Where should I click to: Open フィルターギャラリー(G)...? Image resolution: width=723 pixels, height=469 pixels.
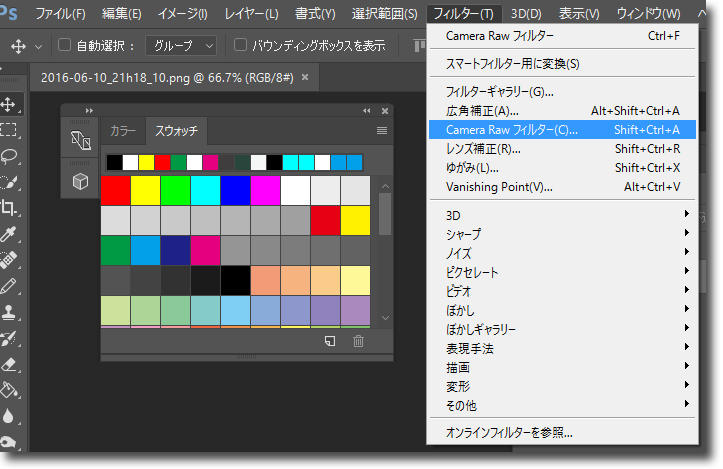click(562, 92)
